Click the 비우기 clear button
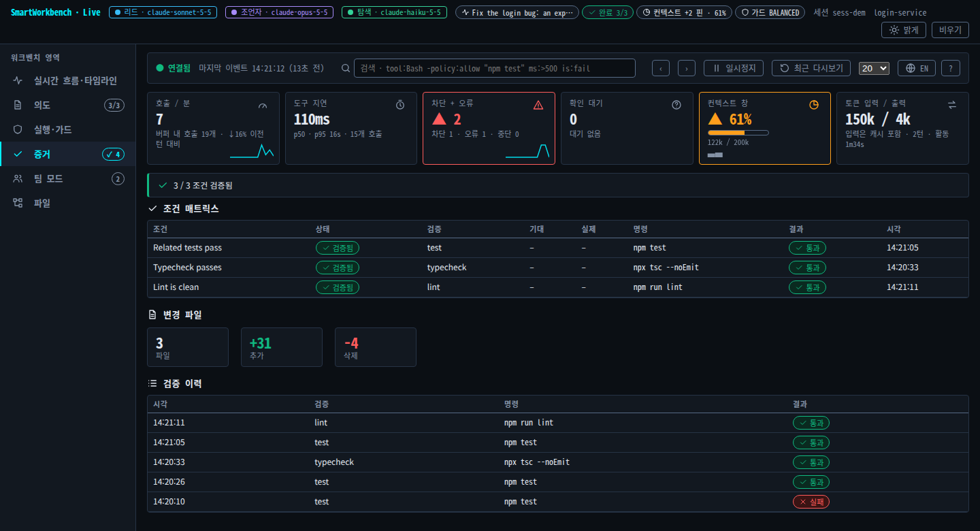The height and width of the screenshot is (531, 980). (949, 30)
